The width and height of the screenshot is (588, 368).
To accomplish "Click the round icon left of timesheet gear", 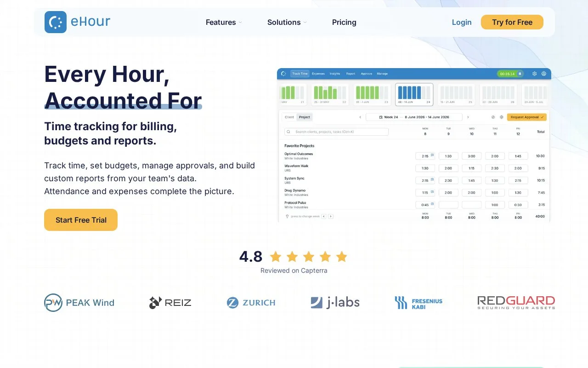I will tap(493, 117).
